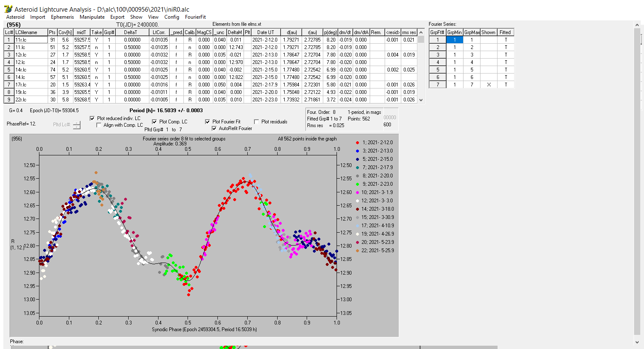The width and height of the screenshot is (644, 349).
Task: Toggle AutoRefit Fourier checkbox
Action: point(214,128)
